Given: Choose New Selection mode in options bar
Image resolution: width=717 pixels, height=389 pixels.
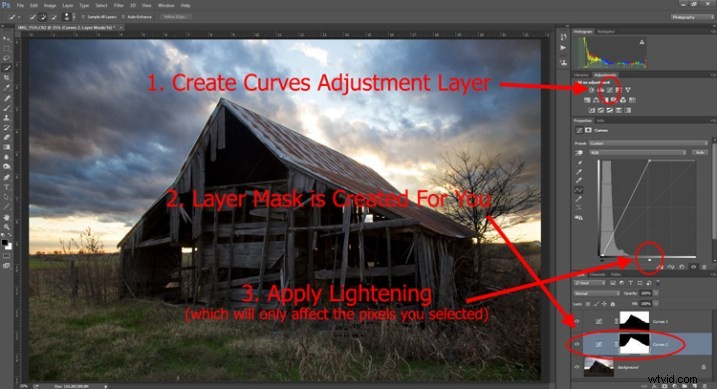Looking at the screenshot, I should click(33, 17).
